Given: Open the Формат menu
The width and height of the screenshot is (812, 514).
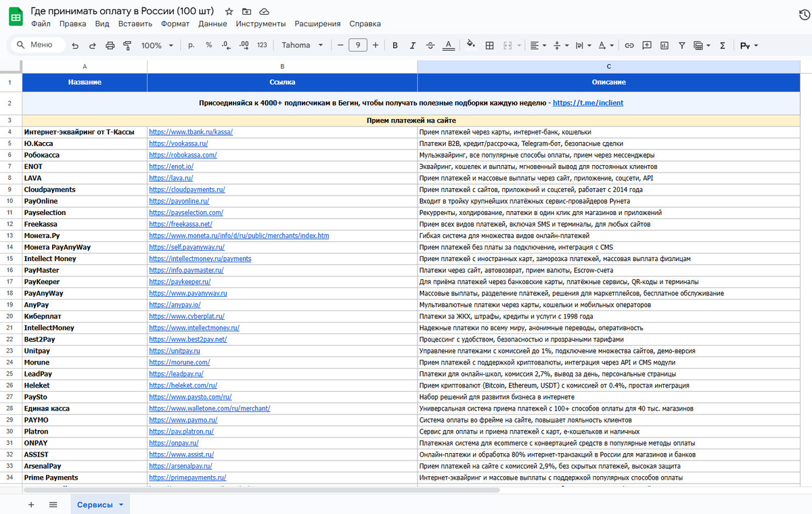Looking at the screenshot, I should [x=175, y=24].
